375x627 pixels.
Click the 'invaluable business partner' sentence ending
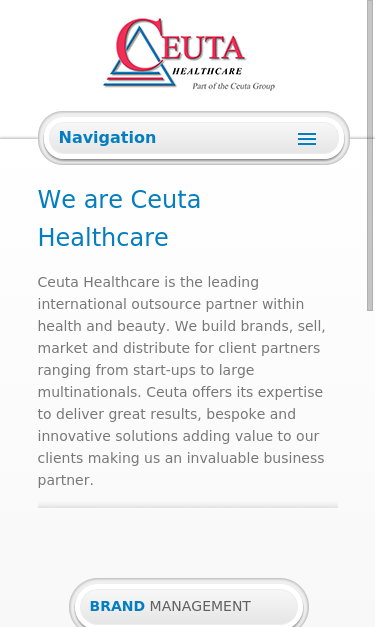pyautogui.click(x=181, y=469)
